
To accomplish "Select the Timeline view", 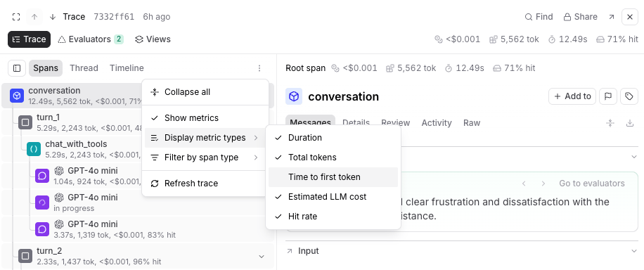I will point(127,68).
